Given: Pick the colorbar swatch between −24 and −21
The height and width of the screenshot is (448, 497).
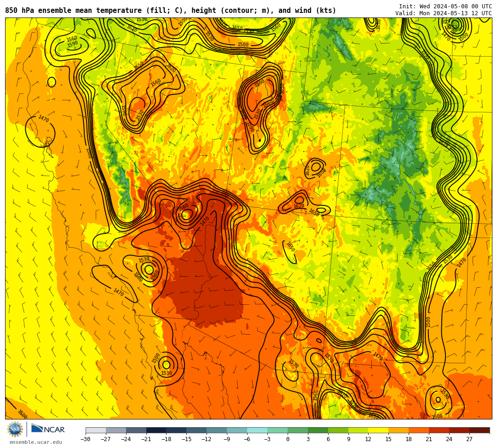Looking at the screenshot, I should coord(136,430).
